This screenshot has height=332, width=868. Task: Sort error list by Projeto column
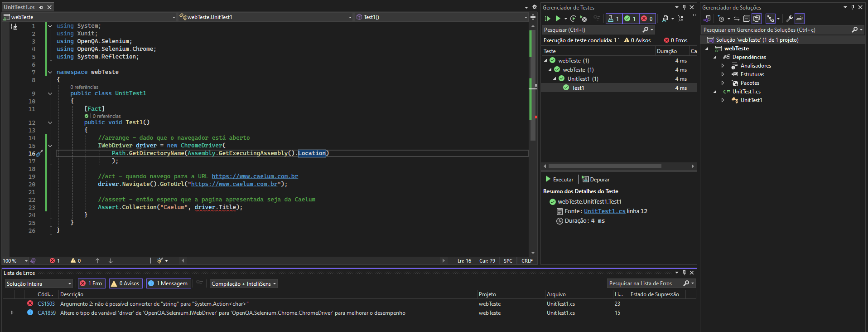tap(511, 294)
